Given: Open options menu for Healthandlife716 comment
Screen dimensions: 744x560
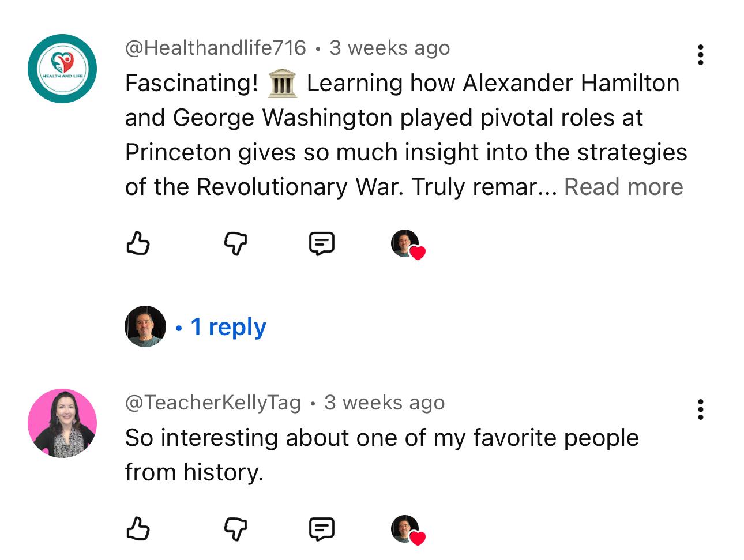Looking at the screenshot, I should [x=701, y=55].
